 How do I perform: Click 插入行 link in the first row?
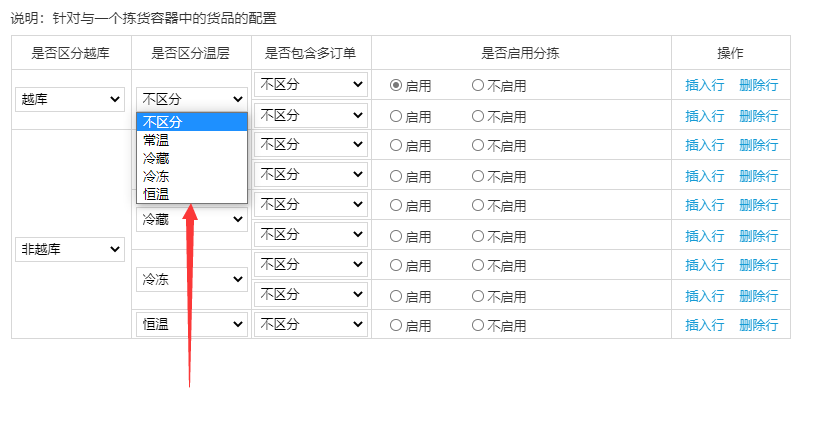tap(705, 85)
